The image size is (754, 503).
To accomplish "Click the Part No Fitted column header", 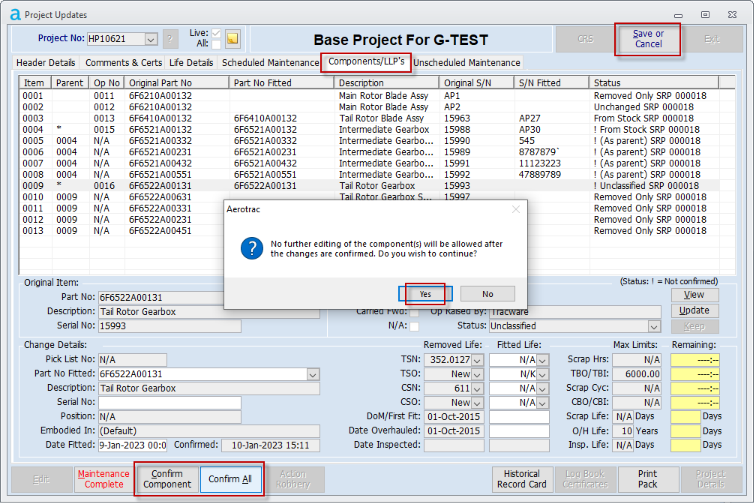I will click(281, 83).
